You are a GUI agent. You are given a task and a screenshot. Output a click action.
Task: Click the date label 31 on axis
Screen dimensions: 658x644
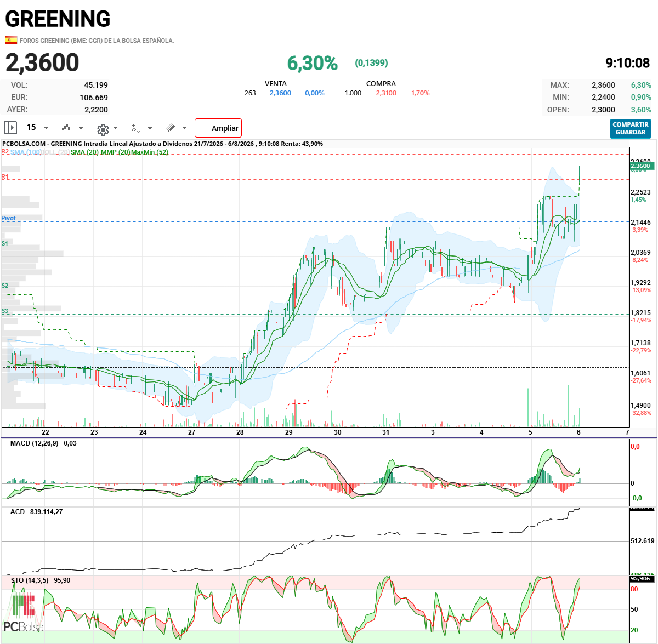[386, 432]
